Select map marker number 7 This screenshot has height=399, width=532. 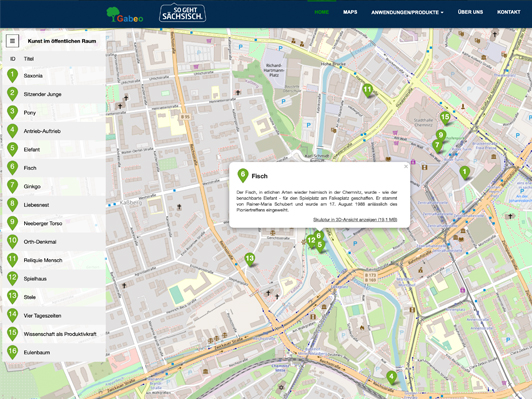pyautogui.click(x=437, y=146)
